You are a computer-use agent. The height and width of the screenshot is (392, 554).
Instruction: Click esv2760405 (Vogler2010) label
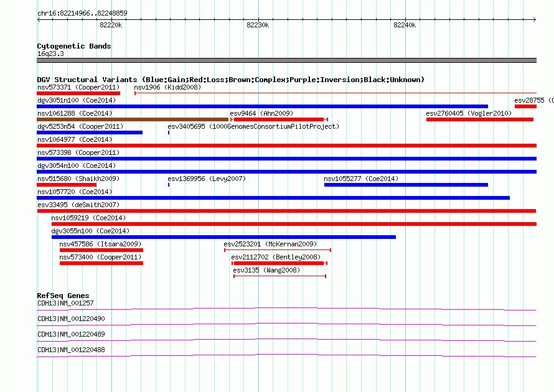pos(469,113)
